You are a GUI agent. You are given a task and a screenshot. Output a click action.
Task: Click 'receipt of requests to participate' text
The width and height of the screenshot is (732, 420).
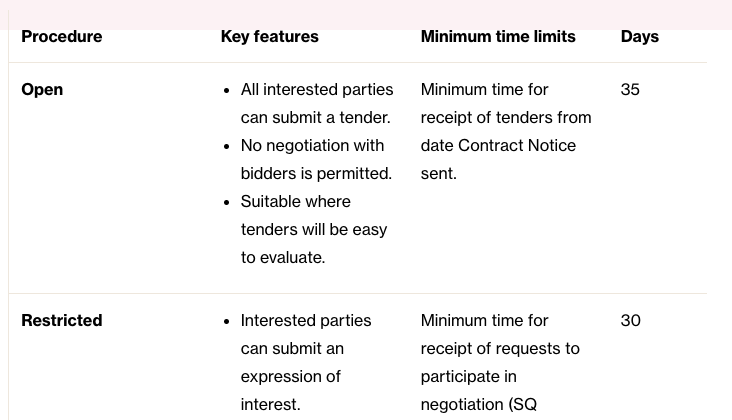(x=499, y=348)
